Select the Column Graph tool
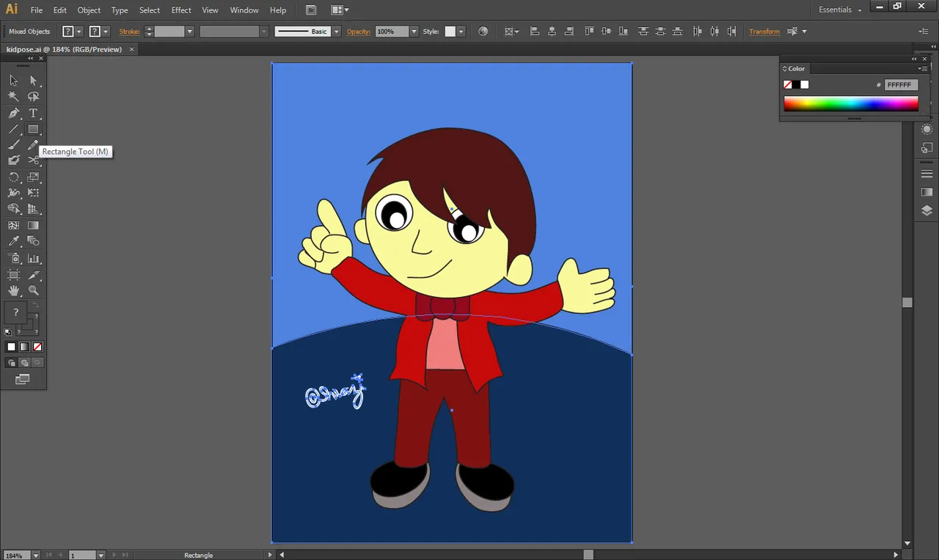Image resolution: width=939 pixels, height=560 pixels. click(33, 258)
